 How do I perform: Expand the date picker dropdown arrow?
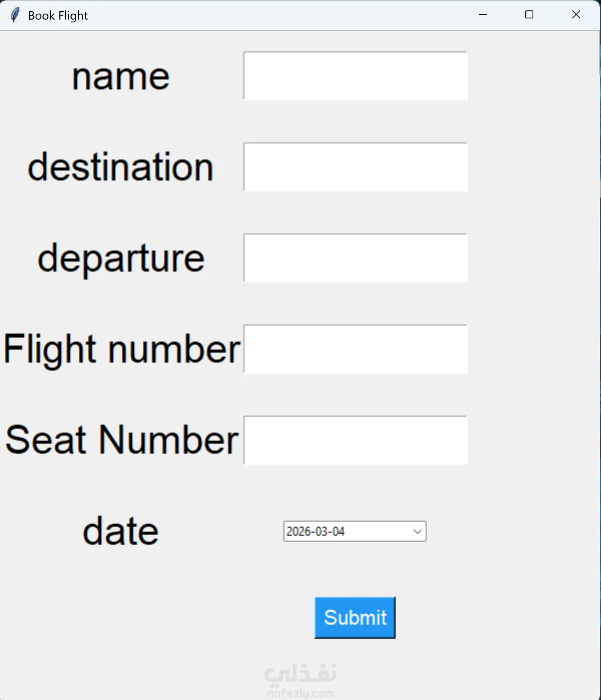417,532
